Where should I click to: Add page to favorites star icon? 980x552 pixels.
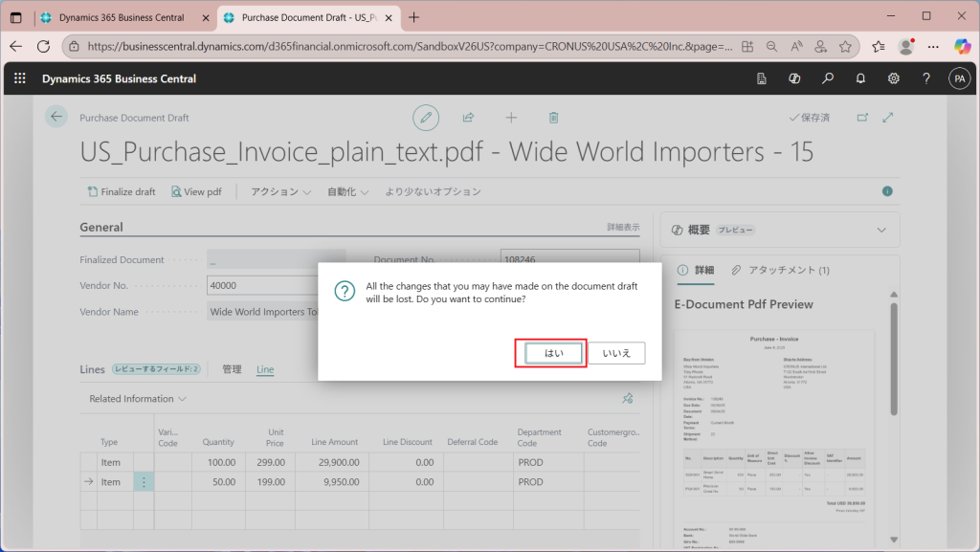pos(846,46)
